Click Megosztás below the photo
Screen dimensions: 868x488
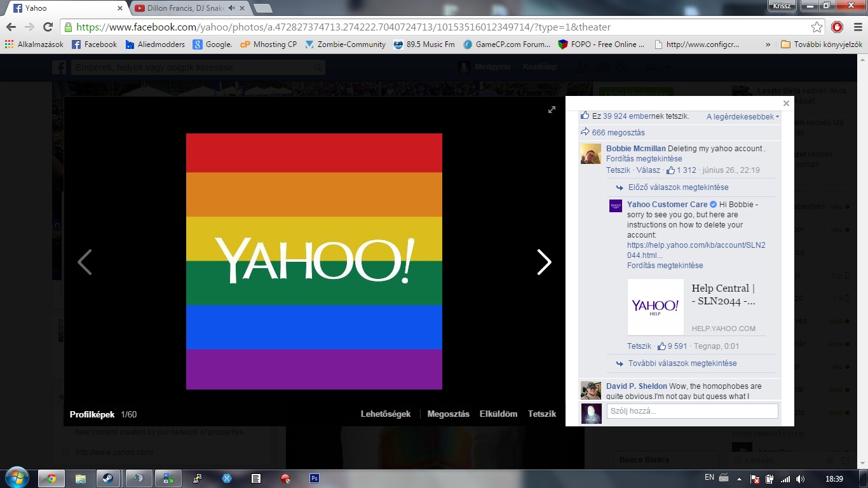click(x=449, y=414)
